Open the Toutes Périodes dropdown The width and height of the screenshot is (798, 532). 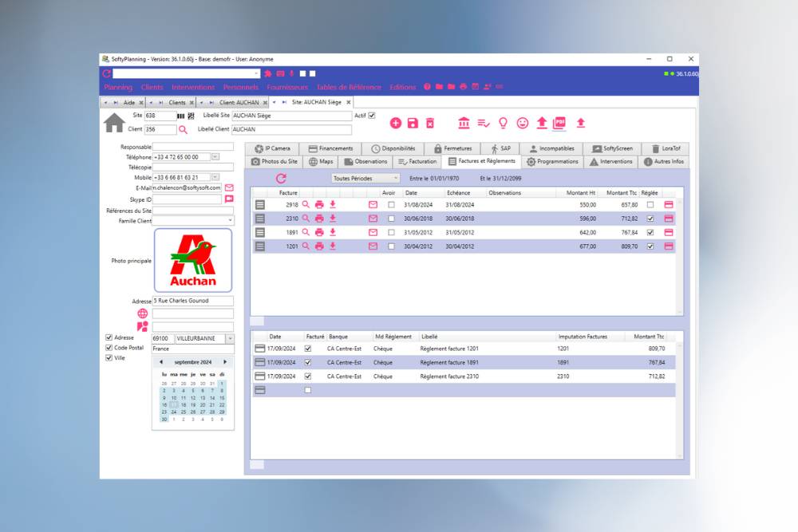(x=365, y=179)
